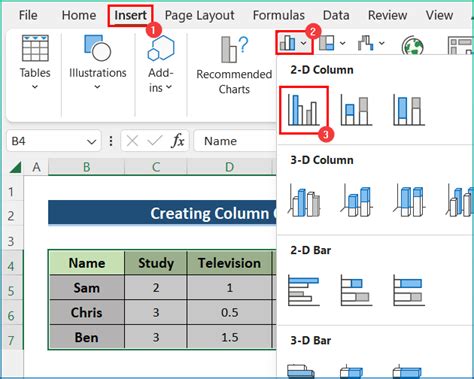
Task: Select 3-D Stacked Bar chart
Action: coord(352,371)
